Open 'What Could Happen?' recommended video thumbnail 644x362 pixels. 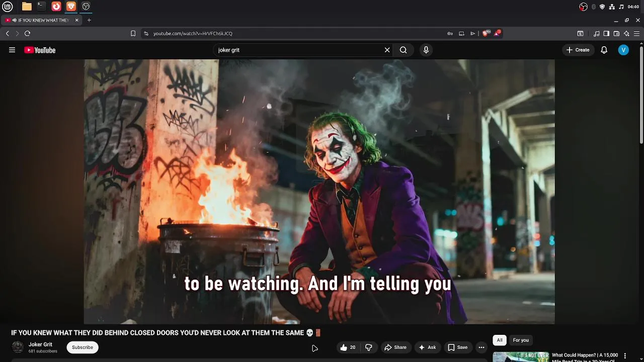(521, 356)
